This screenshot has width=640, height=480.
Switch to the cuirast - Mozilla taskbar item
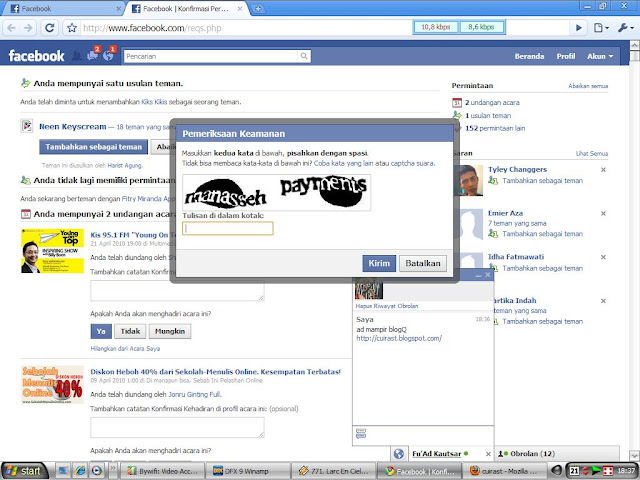point(503,471)
